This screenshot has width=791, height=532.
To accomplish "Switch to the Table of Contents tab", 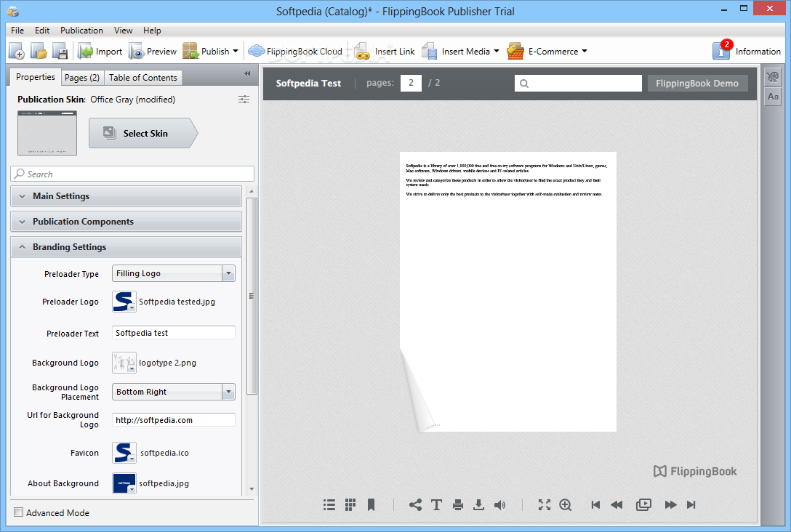I will [x=143, y=78].
